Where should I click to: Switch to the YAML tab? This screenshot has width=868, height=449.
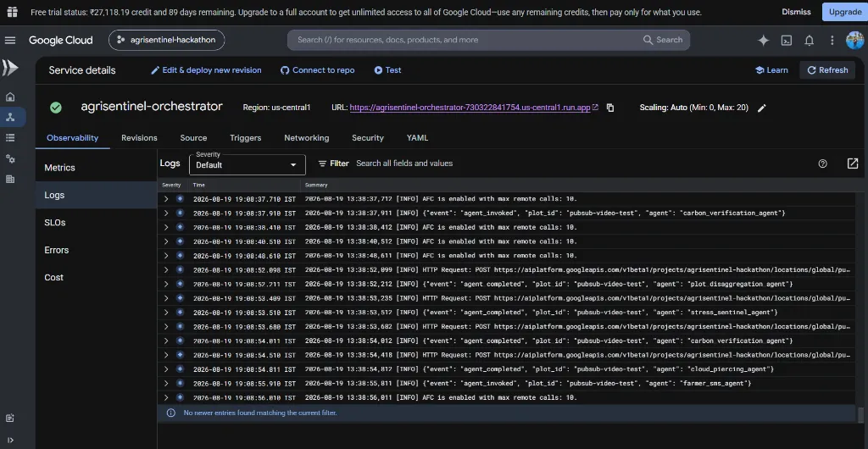pyautogui.click(x=417, y=138)
